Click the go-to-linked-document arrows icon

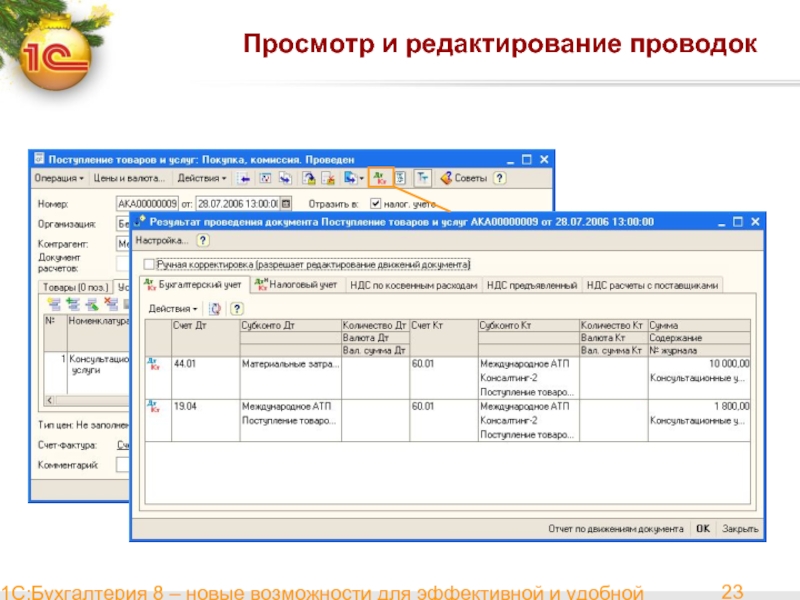285,179
